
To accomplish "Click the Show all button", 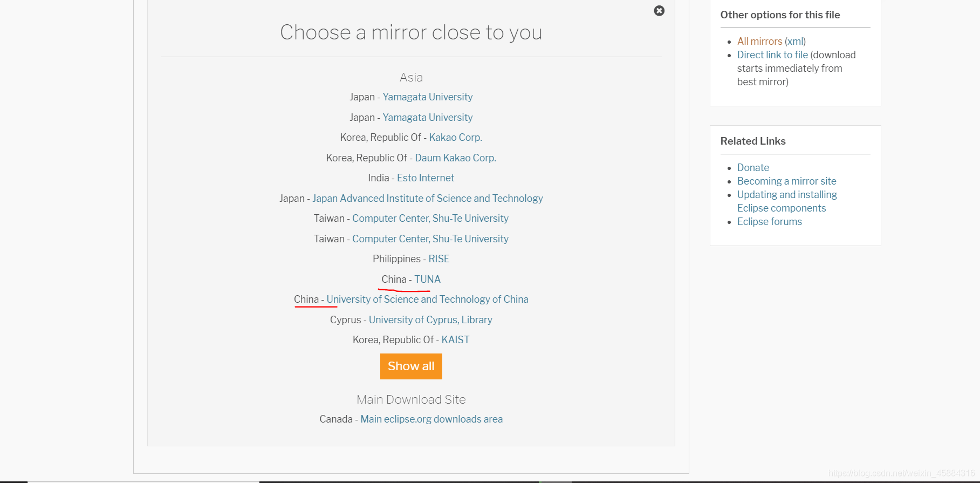I will [x=411, y=366].
